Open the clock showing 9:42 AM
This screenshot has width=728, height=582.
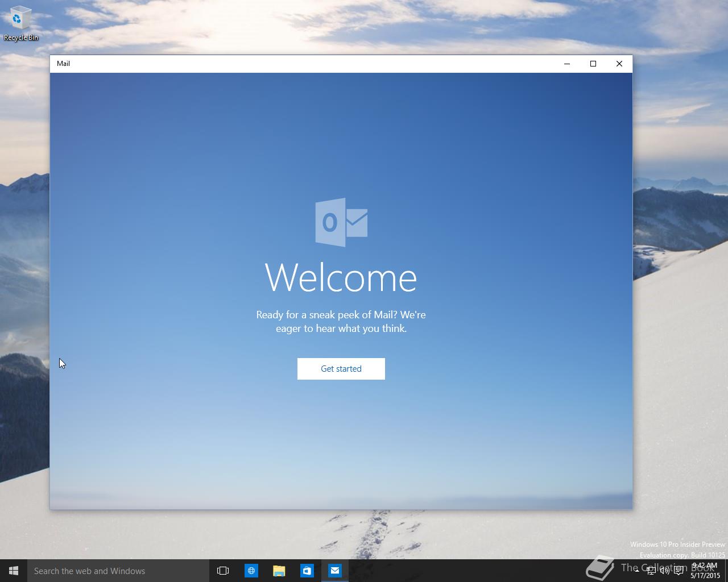tap(705, 571)
